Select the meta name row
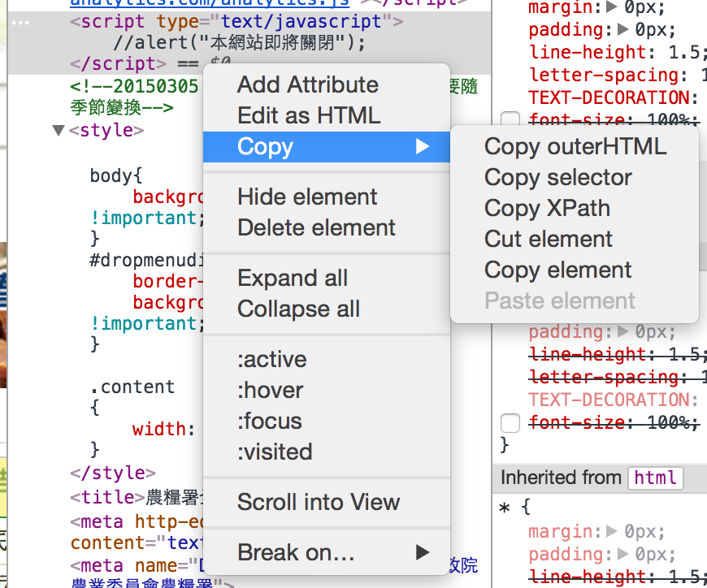The width and height of the screenshot is (707, 588). 137,565
